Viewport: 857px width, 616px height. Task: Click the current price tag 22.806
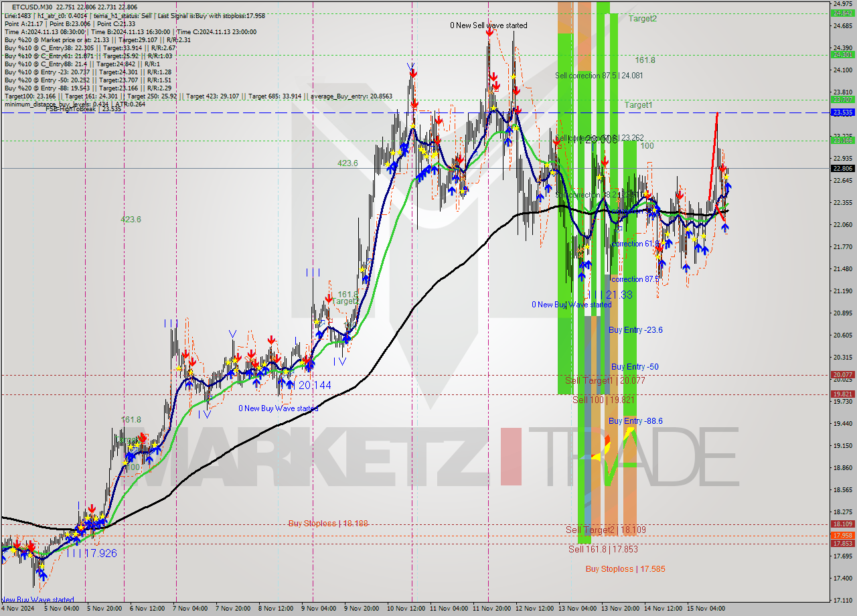(x=842, y=169)
